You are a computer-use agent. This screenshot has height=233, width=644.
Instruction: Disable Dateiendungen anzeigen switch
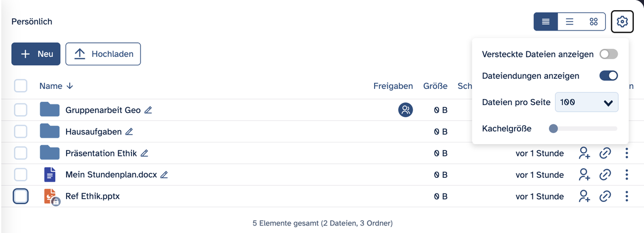coord(609,76)
